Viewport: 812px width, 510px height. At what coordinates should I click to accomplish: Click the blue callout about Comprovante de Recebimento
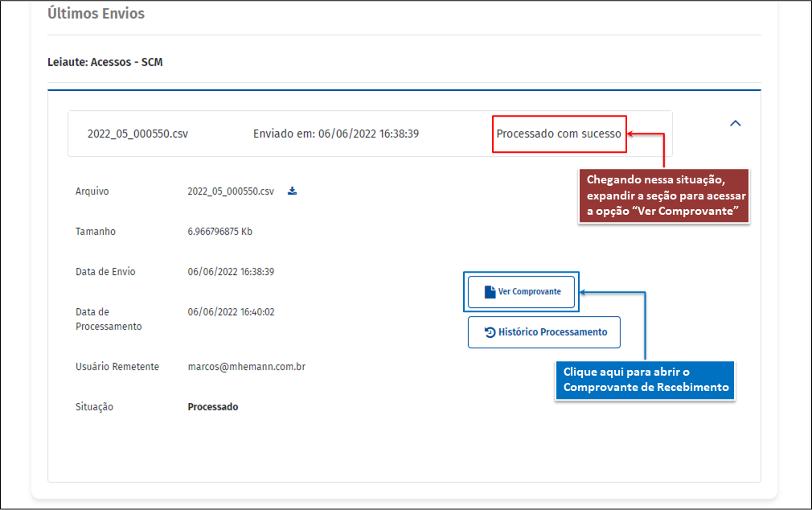646,380
